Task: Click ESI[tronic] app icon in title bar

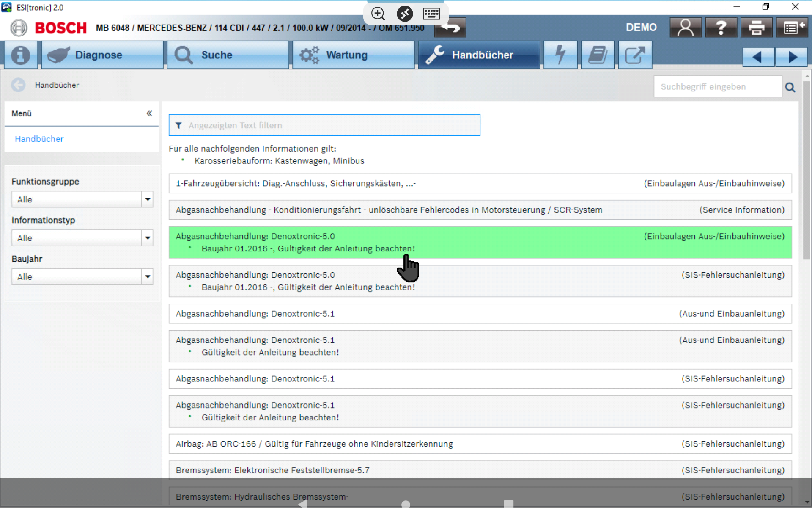Action: click(x=7, y=7)
